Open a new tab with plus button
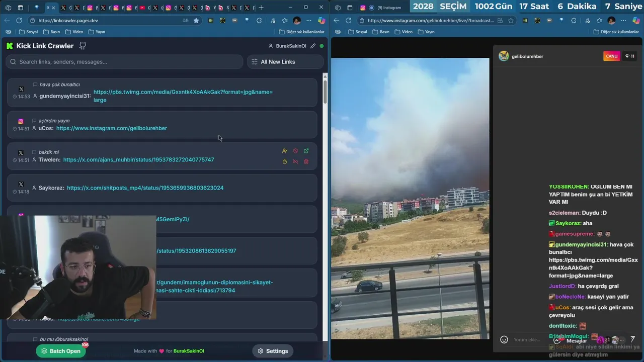Viewport: 644px width, 362px height. (261, 8)
